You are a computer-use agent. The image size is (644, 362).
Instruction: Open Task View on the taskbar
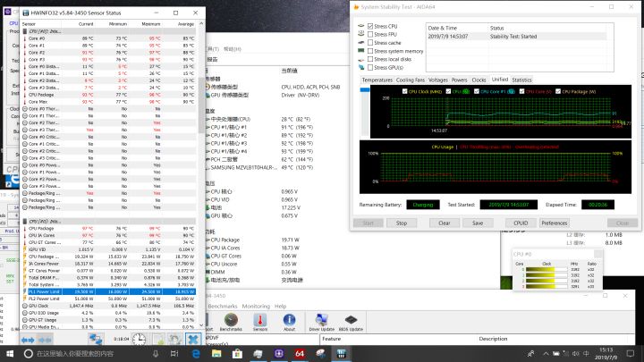point(174,353)
